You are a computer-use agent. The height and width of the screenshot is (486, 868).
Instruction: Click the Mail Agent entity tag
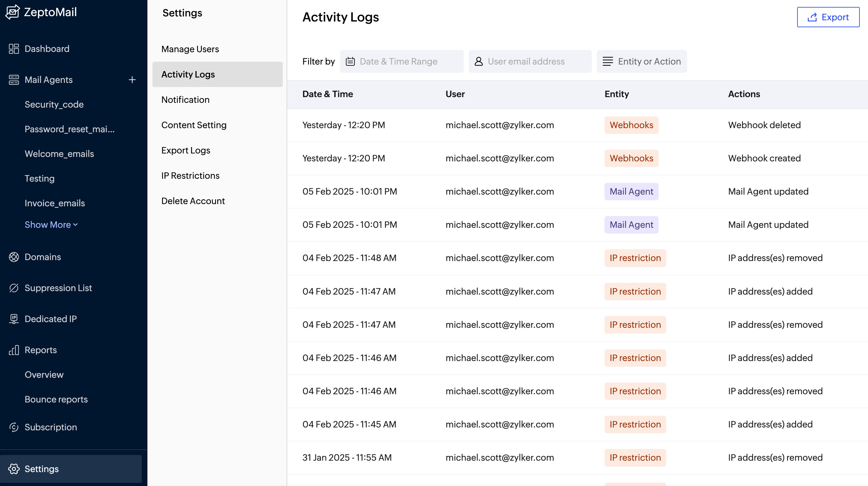pos(631,191)
